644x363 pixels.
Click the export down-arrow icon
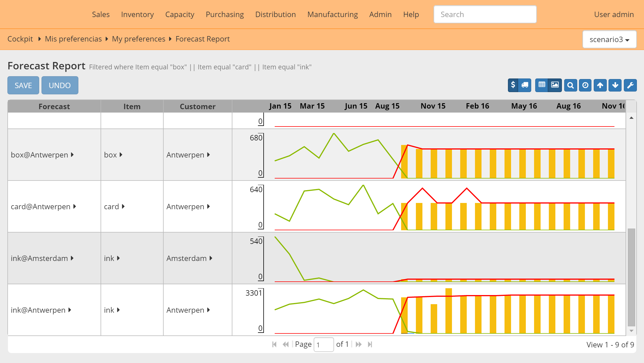tap(615, 85)
